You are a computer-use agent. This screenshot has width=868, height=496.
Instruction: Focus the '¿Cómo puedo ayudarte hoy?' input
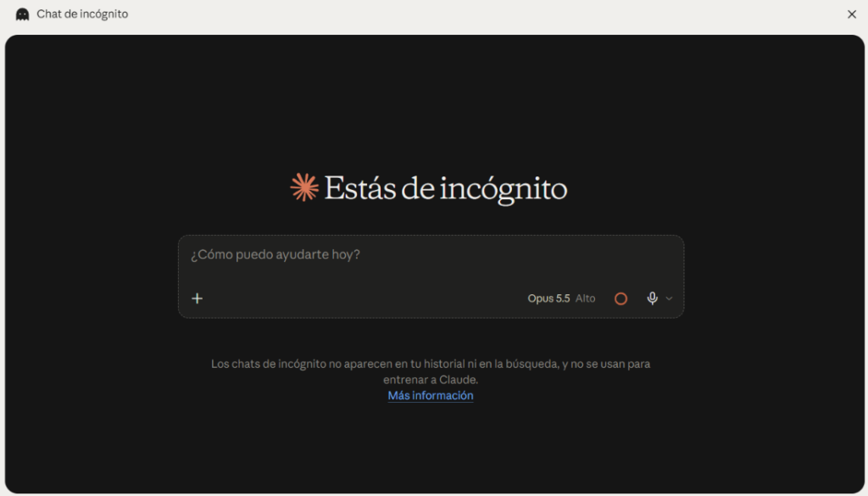(x=431, y=254)
